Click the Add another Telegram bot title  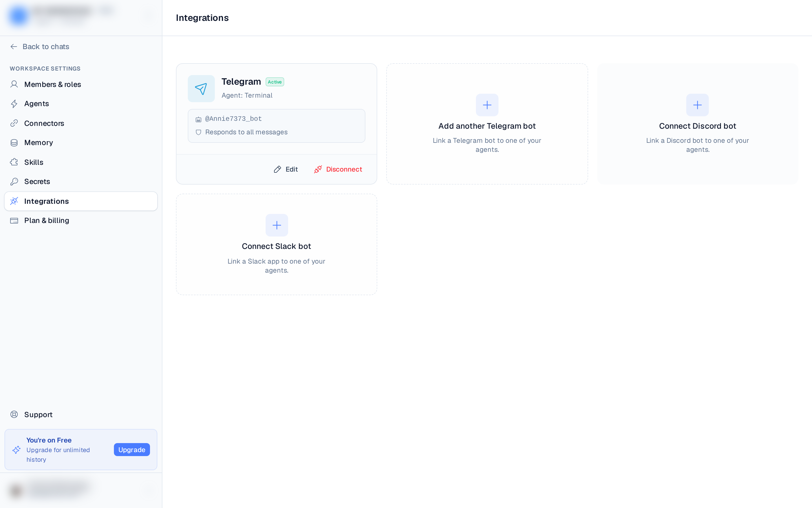487,126
